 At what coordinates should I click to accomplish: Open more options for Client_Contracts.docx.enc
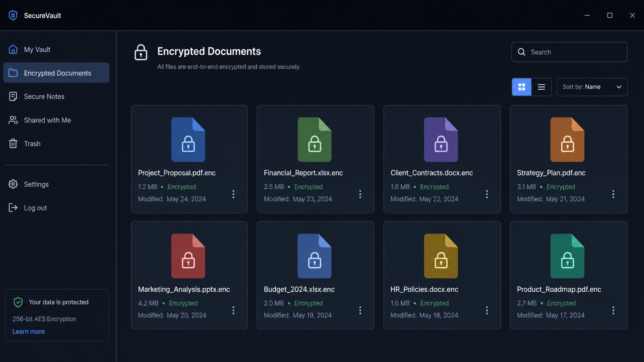[x=487, y=194]
